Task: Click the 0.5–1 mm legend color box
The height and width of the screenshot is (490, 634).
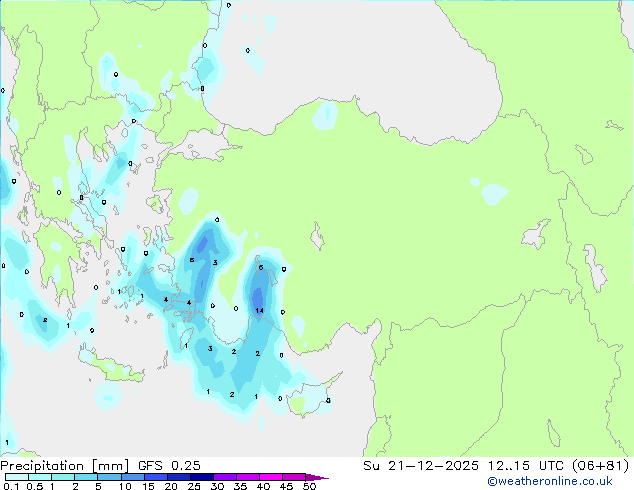Action: coord(40,477)
